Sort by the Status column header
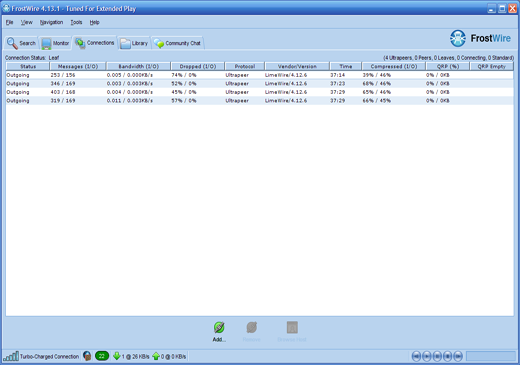The image size is (520, 365). tap(28, 66)
